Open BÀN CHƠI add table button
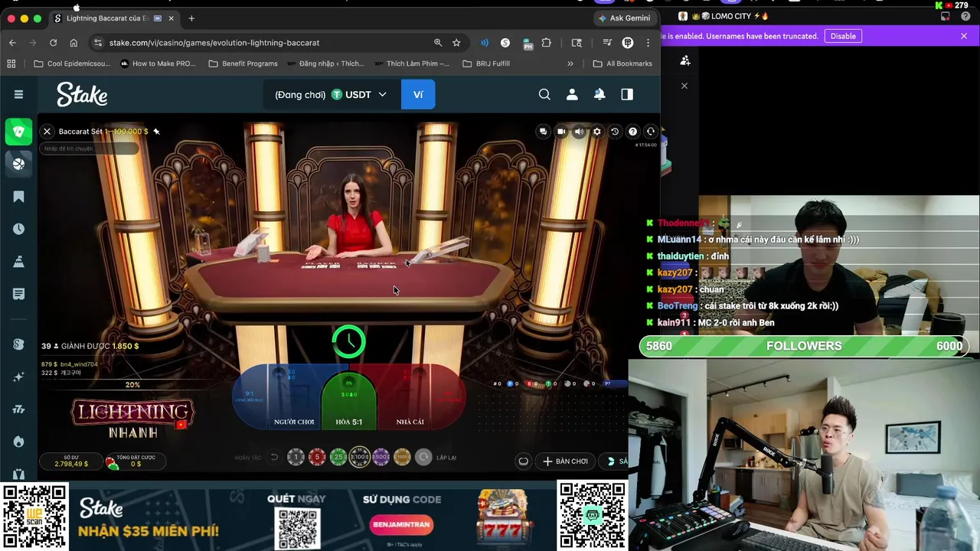Image resolution: width=980 pixels, height=551 pixels. point(565,461)
